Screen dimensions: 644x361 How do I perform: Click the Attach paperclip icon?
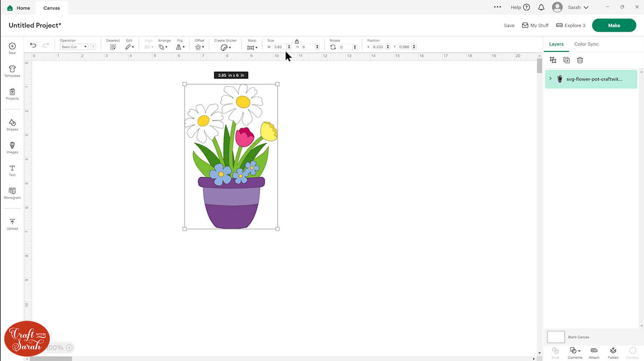point(594,351)
